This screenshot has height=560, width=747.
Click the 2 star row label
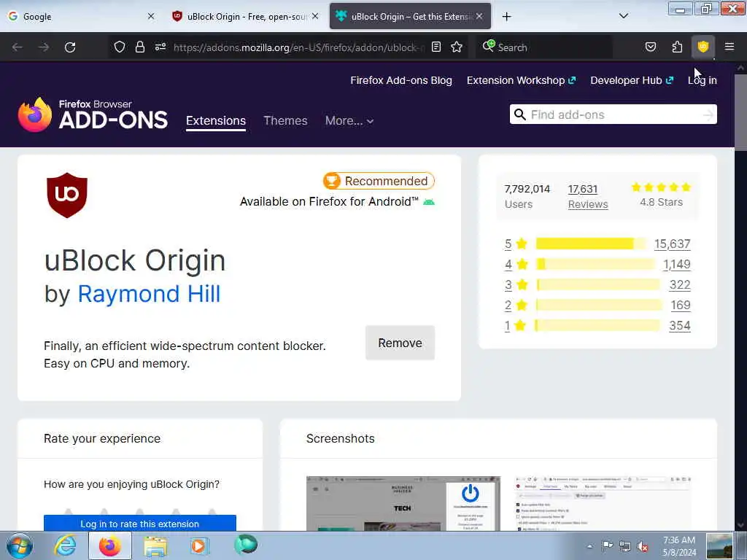coord(516,306)
